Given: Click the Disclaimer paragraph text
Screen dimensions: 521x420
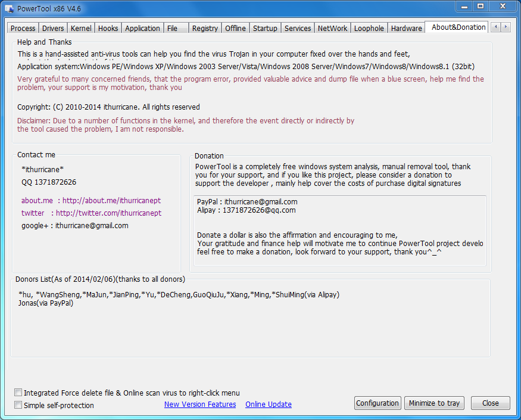Looking at the screenshot, I should click(x=186, y=125).
